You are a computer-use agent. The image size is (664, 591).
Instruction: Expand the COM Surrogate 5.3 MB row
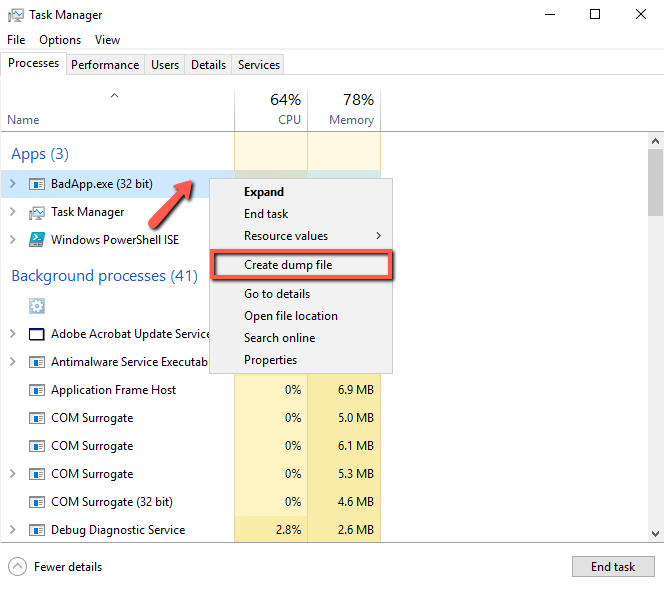point(13,474)
